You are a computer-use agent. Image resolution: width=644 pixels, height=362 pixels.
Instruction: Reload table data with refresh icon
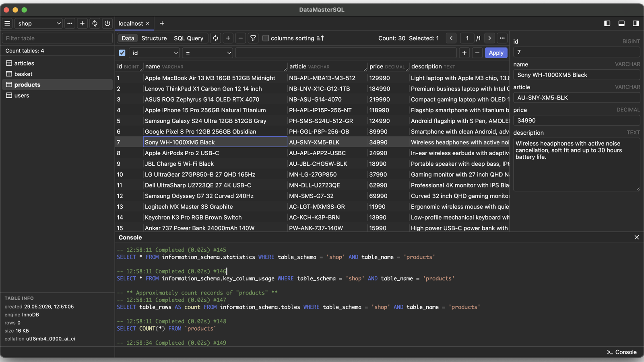(x=215, y=38)
